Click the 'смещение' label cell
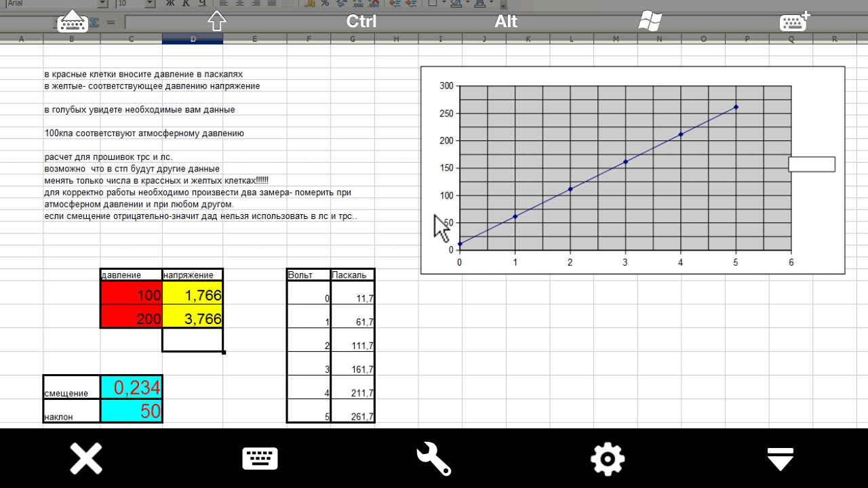Screen dimensions: 868x488 (72, 387)
